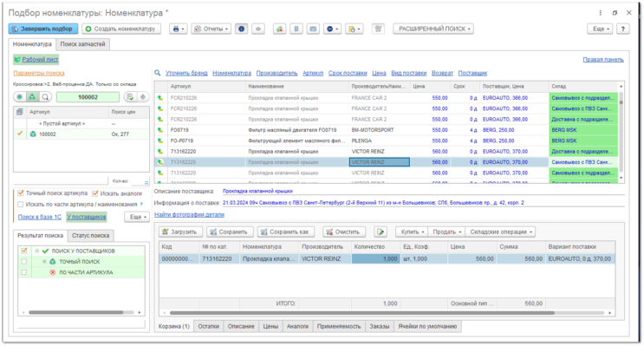Click the red cross icon at ПО ЧАСТИ АРТИКУЛА
The image size is (644, 346).
53,272
